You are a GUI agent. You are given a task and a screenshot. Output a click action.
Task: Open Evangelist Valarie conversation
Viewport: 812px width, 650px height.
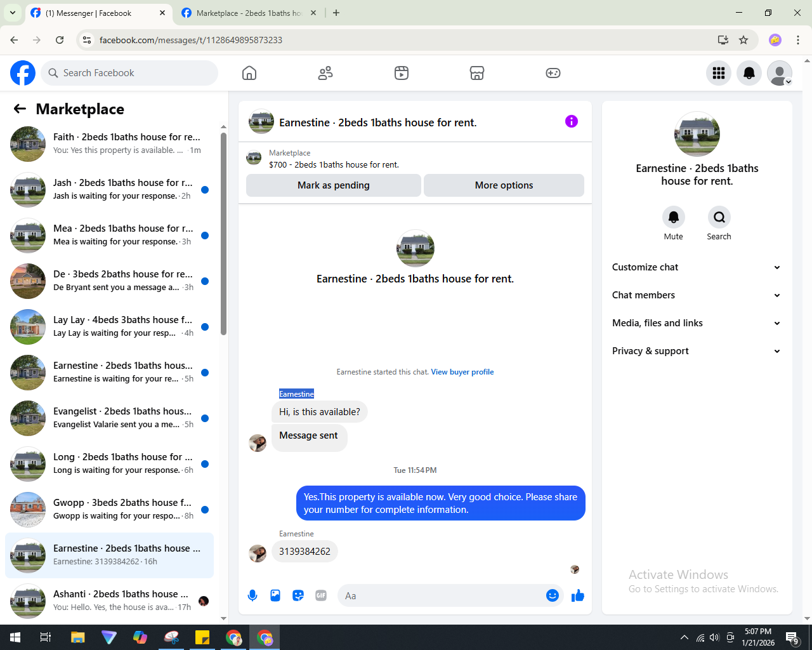pos(109,418)
